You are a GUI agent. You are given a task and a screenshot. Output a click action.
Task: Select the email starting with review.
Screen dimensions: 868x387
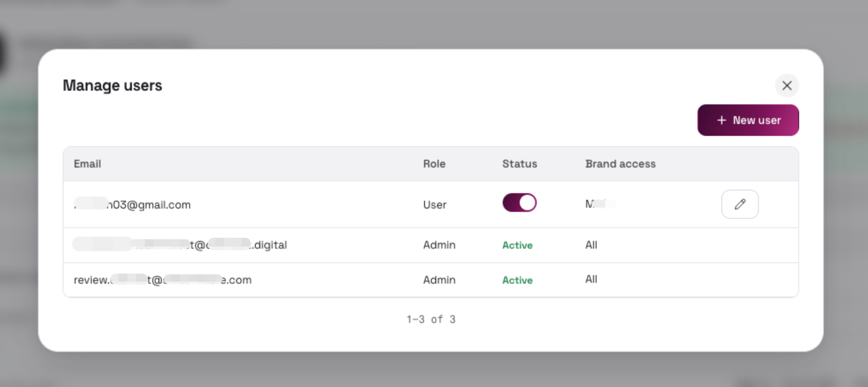tap(162, 280)
